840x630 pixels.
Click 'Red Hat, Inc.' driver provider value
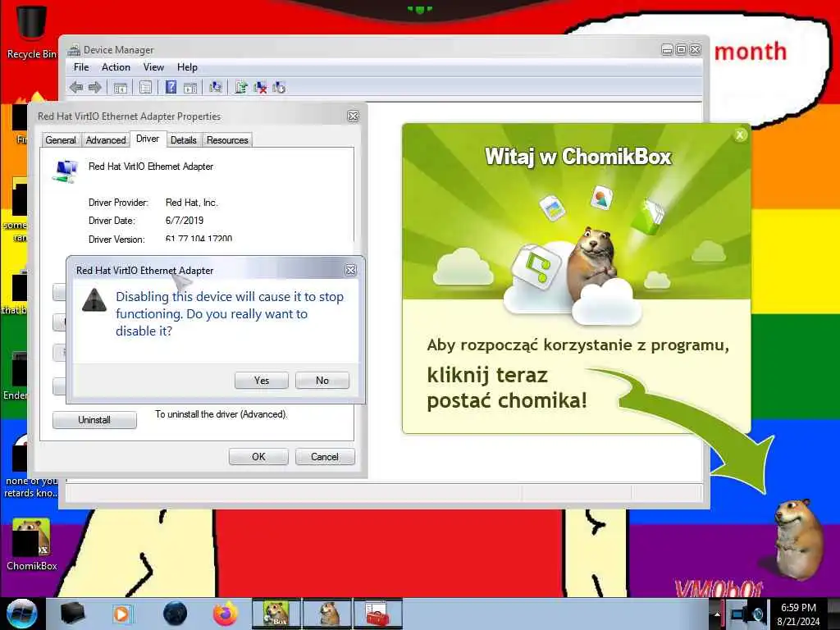[192, 203]
